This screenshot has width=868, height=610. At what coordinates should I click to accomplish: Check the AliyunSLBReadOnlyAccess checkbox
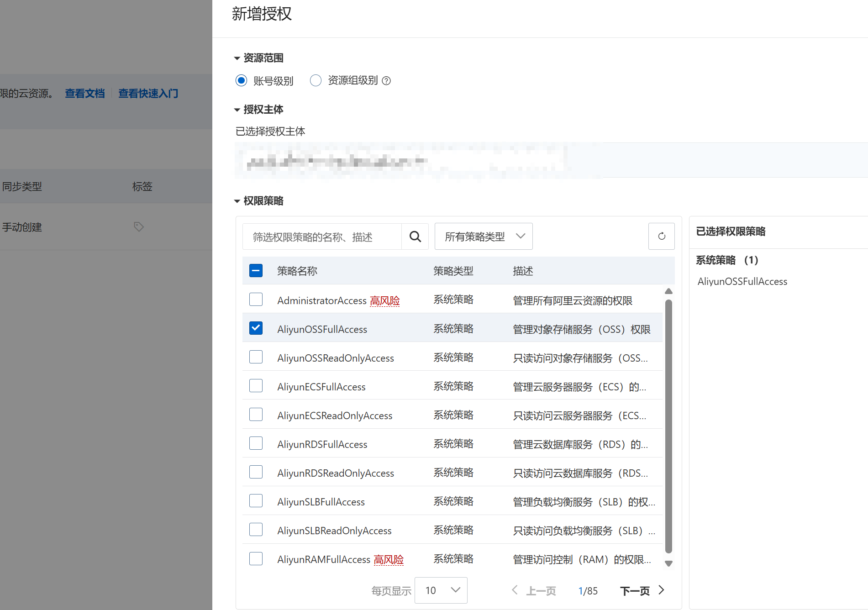[x=256, y=530]
